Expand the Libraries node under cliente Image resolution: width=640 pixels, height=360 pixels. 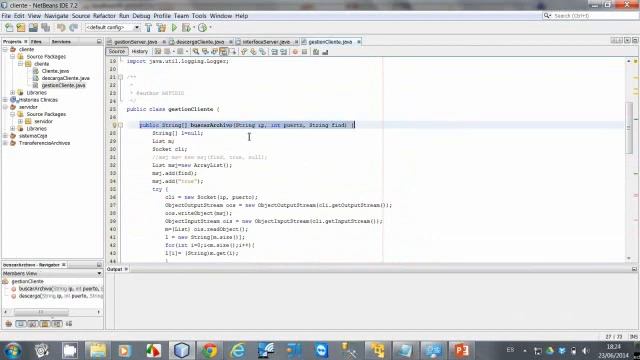point(13,93)
